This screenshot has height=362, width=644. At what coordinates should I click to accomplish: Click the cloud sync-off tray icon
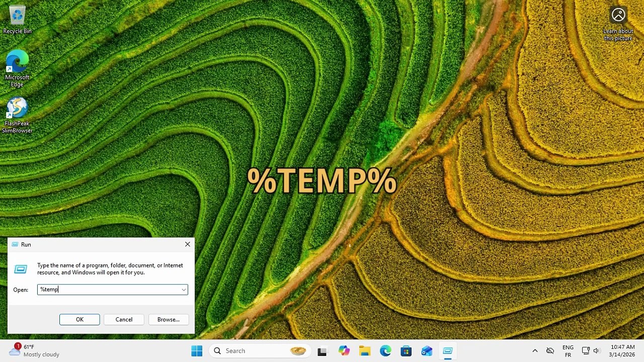(550, 351)
